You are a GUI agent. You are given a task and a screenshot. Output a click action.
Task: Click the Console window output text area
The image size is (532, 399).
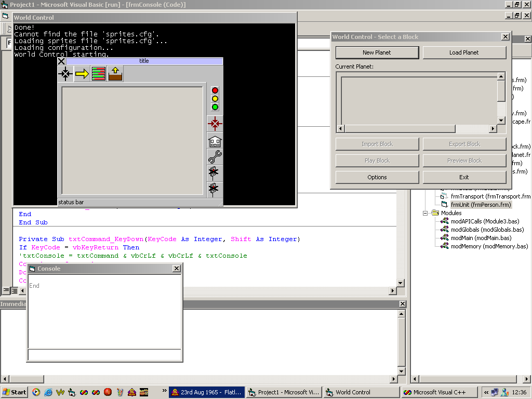(104, 312)
